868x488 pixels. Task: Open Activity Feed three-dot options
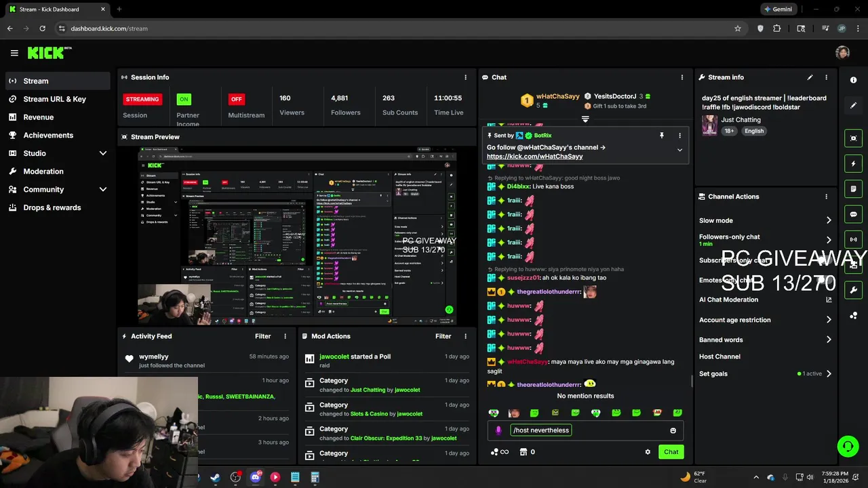coord(285,336)
